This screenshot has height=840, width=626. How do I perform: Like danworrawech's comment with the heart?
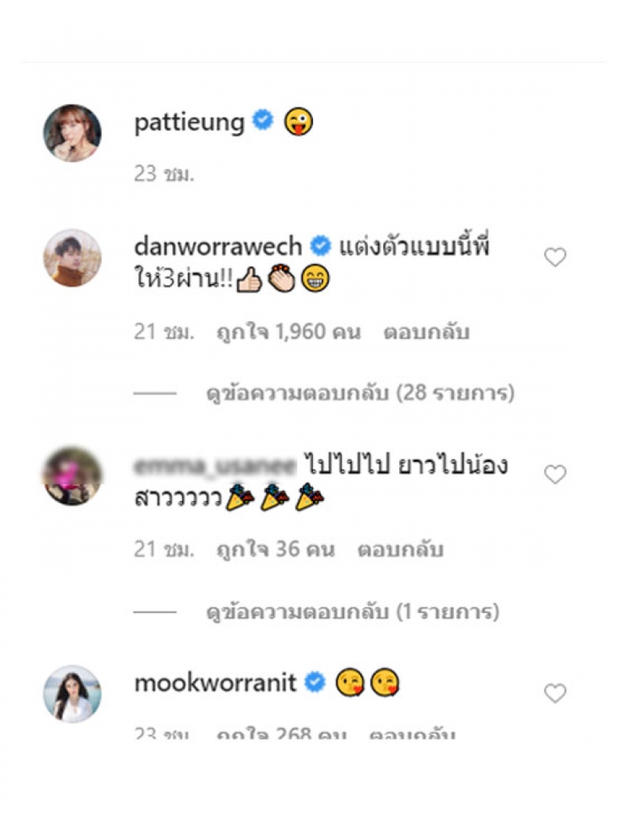555,257
